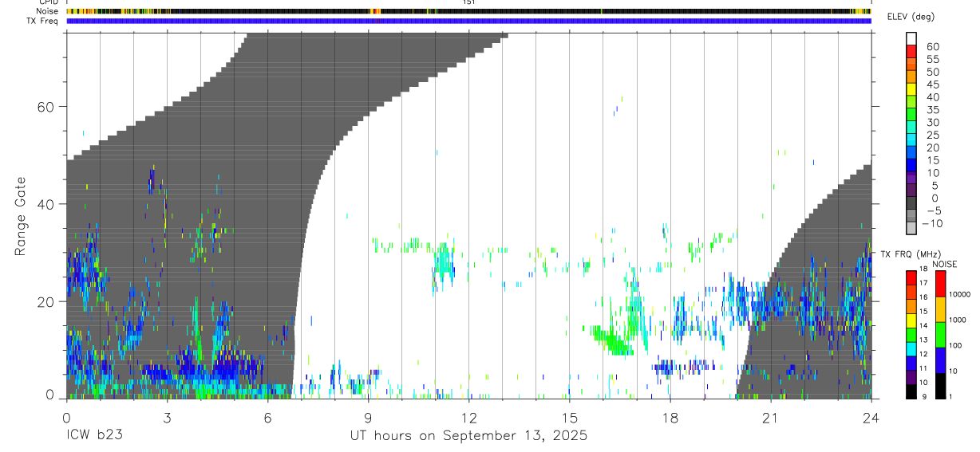The image size is (980, 452).
Task: Click the blue segment of the NOISE colorbar
Action: (940, 359)
